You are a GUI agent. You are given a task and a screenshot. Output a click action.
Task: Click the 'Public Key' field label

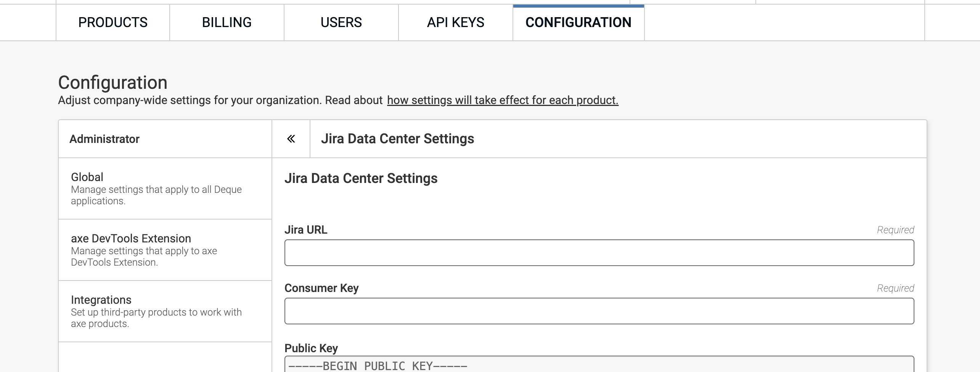point(311,348)
